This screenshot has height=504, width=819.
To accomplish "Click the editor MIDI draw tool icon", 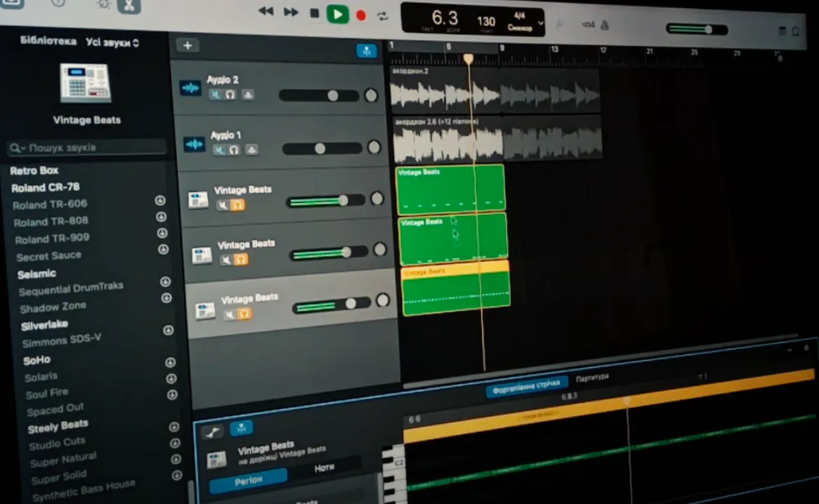I will pos(212,432).
